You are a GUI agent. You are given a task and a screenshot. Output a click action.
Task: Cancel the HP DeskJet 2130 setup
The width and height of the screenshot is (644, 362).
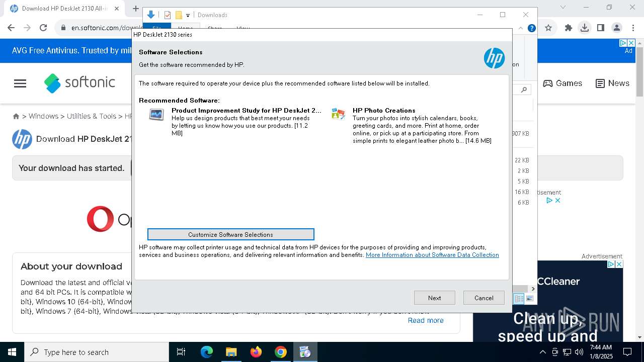484,298
